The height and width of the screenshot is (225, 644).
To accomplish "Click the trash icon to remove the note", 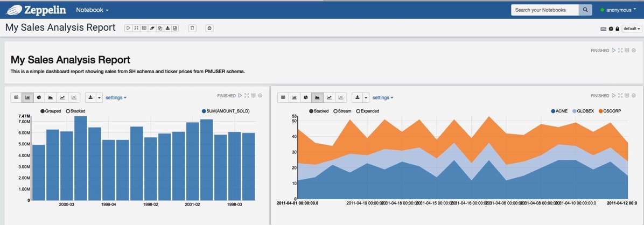I will tap(193, 29).
